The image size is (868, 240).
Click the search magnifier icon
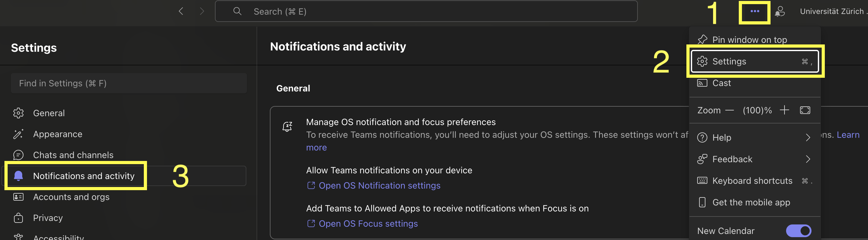237,11
